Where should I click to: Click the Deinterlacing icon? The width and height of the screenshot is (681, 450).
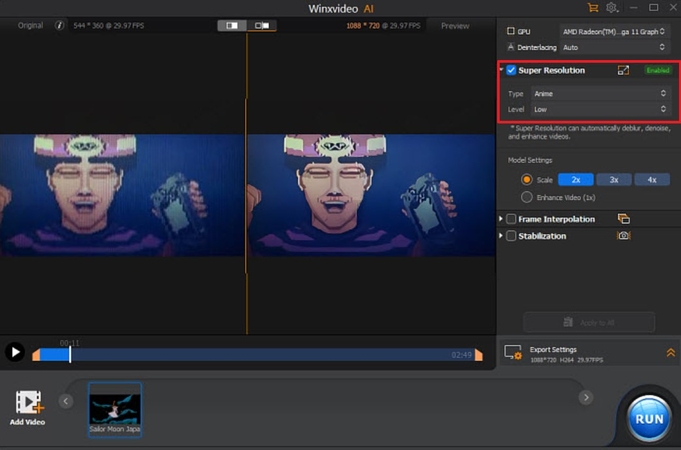click(511, 47)
